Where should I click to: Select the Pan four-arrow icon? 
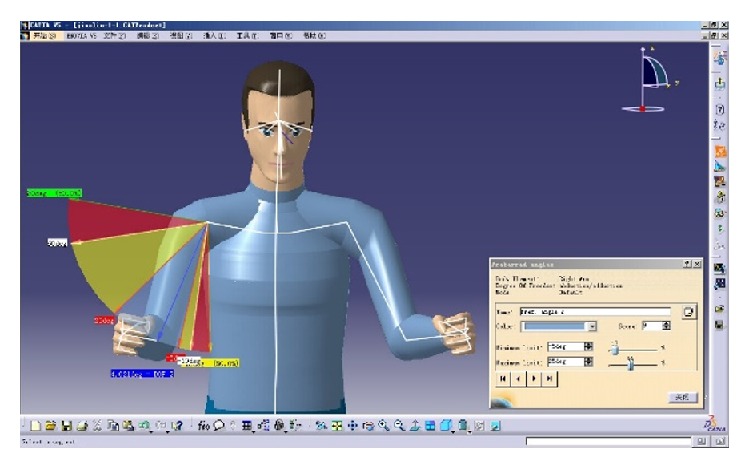[x=353, y=425]
